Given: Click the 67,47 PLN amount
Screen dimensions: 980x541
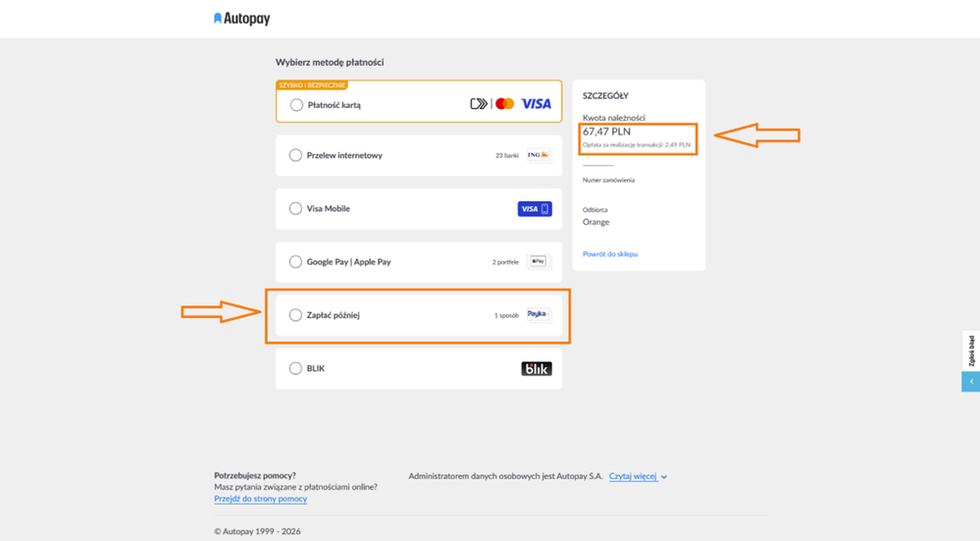Looking at the screenshot, I should tap(606, 132).
